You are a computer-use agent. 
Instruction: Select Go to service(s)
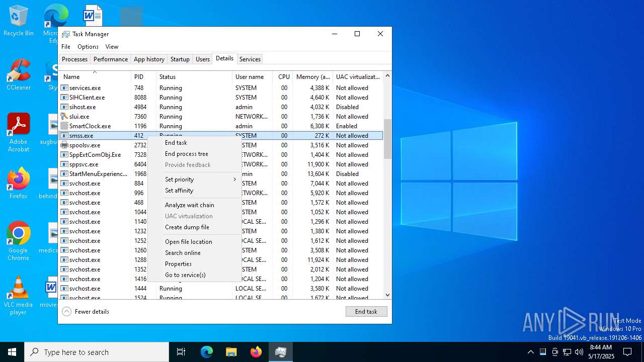click(x=195, y=275)
